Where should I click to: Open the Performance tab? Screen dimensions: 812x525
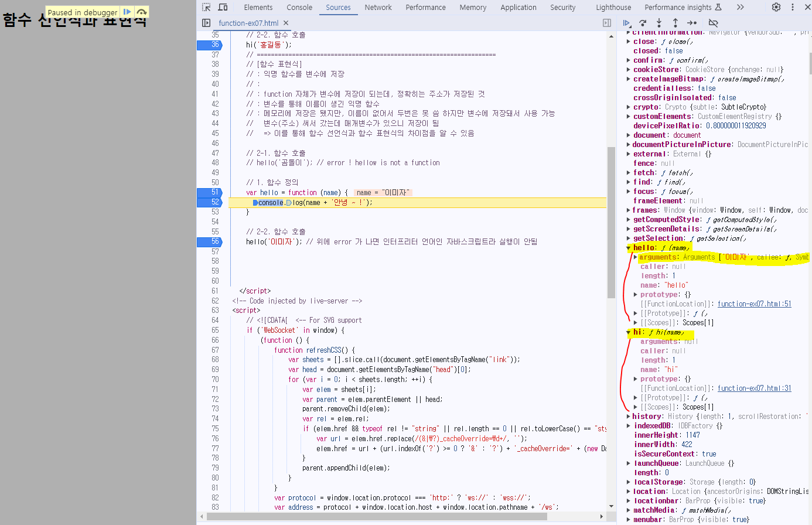pyautogui.click(x=425, y=8)
